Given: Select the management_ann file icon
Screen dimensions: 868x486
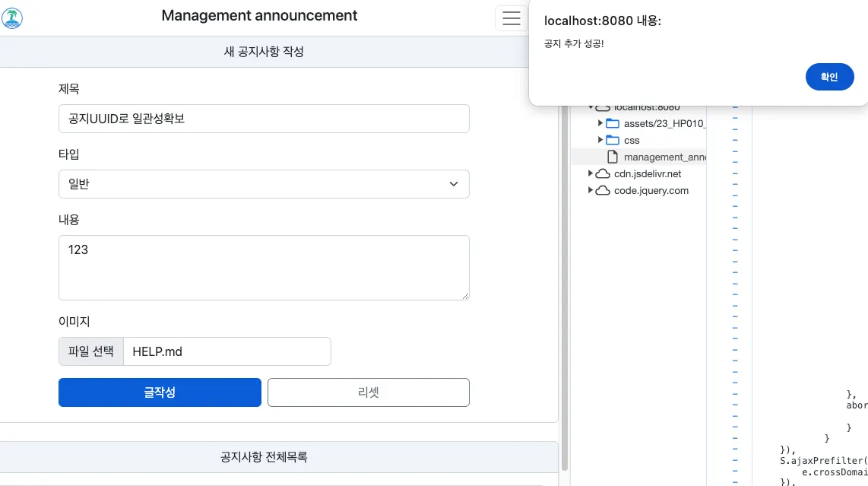Looking at the screenshot, I should [613, 157].
